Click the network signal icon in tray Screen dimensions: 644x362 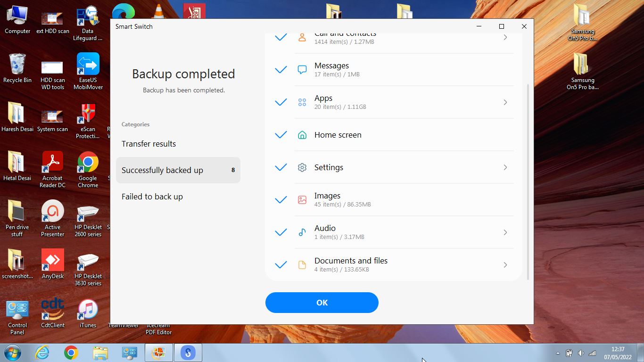click(x=592, y=353)
